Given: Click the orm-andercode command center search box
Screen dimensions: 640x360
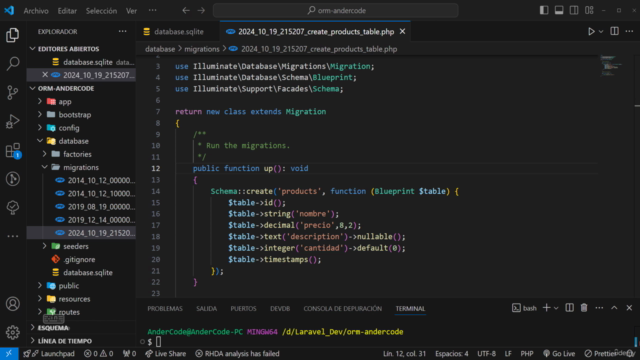Looking at the screenshot, I should (336, 11).
